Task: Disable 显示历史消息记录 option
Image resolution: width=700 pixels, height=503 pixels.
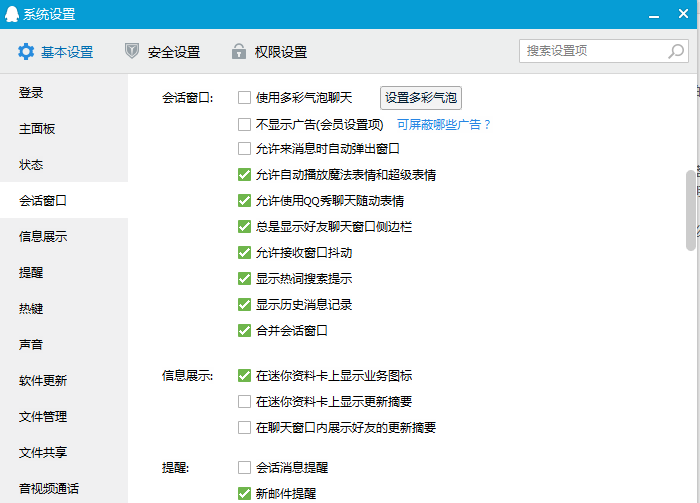Action: pos(244,304)
